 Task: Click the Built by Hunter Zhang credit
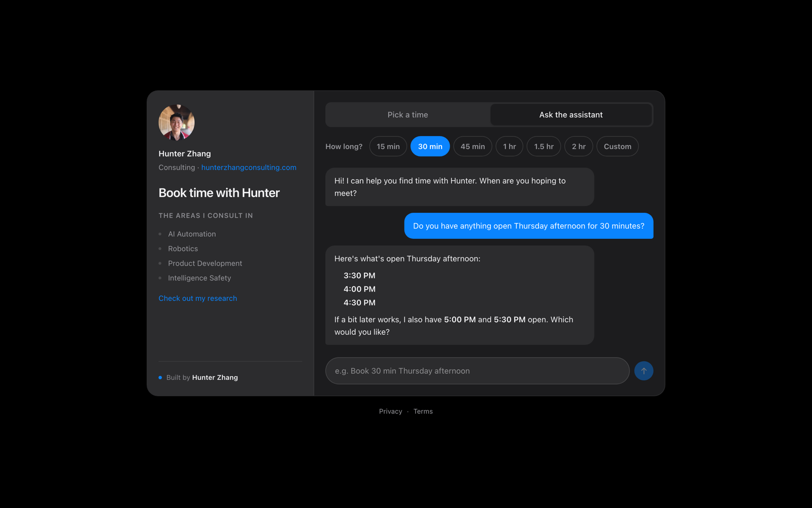pos(202,377)
